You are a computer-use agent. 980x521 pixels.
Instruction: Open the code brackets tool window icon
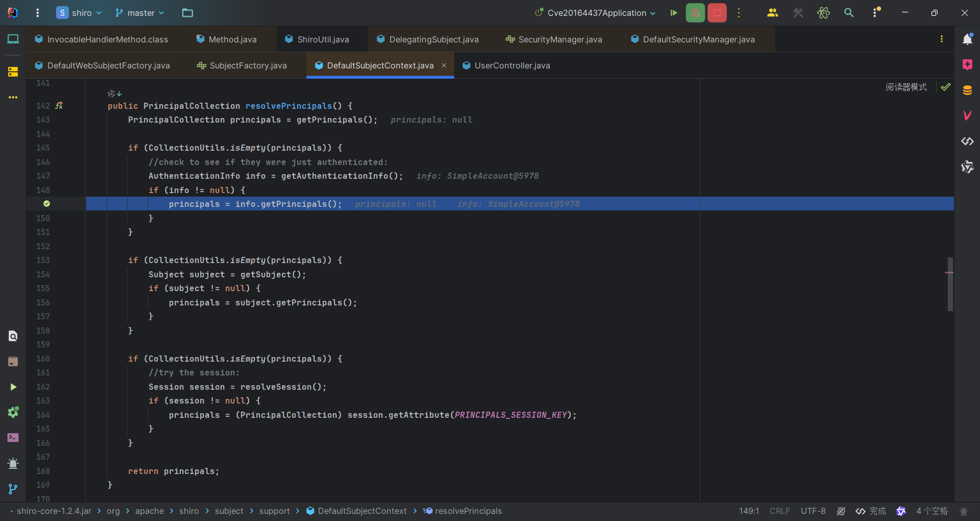click(x=967, y=141)
